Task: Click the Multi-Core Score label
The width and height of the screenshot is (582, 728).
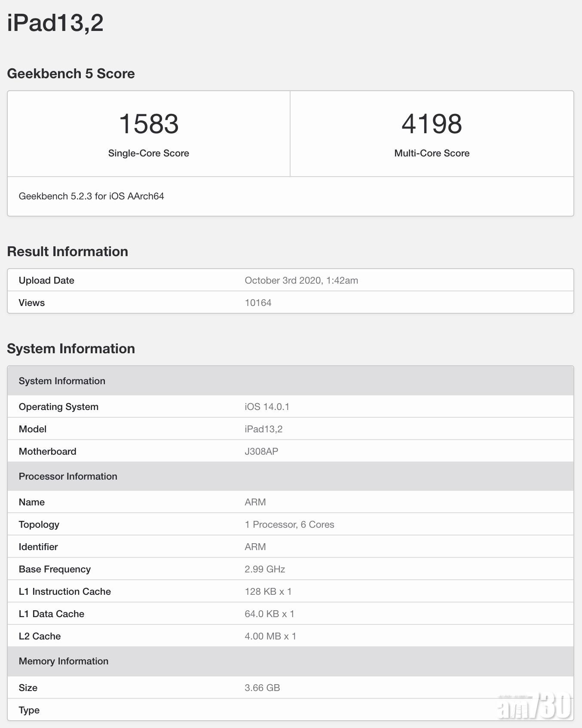Action: tap(432, 153)
